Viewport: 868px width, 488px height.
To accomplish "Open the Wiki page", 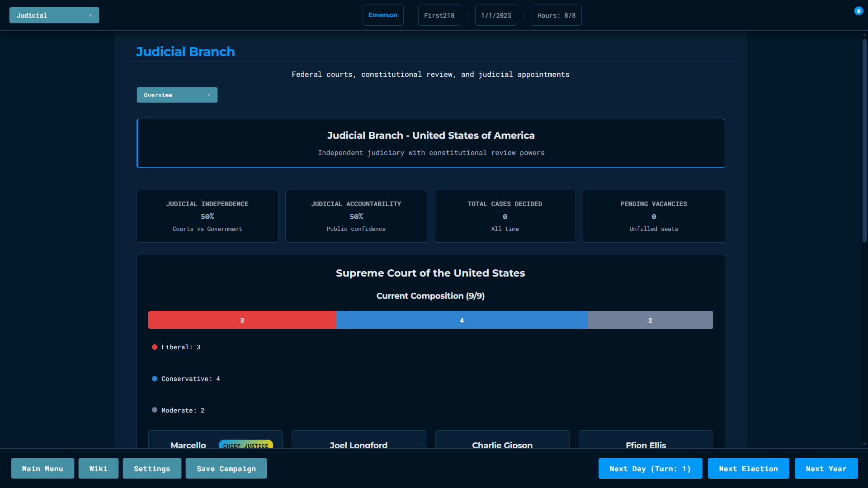I will coord(98,469).
